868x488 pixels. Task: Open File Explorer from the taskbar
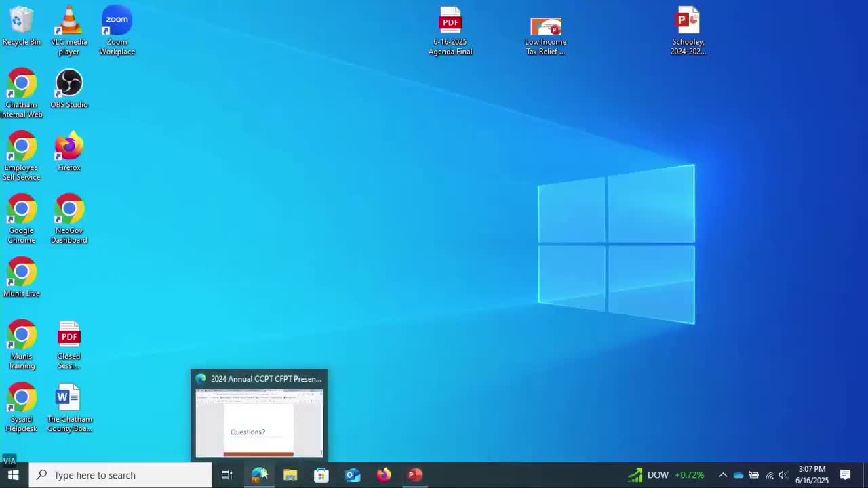pos(290,475)
